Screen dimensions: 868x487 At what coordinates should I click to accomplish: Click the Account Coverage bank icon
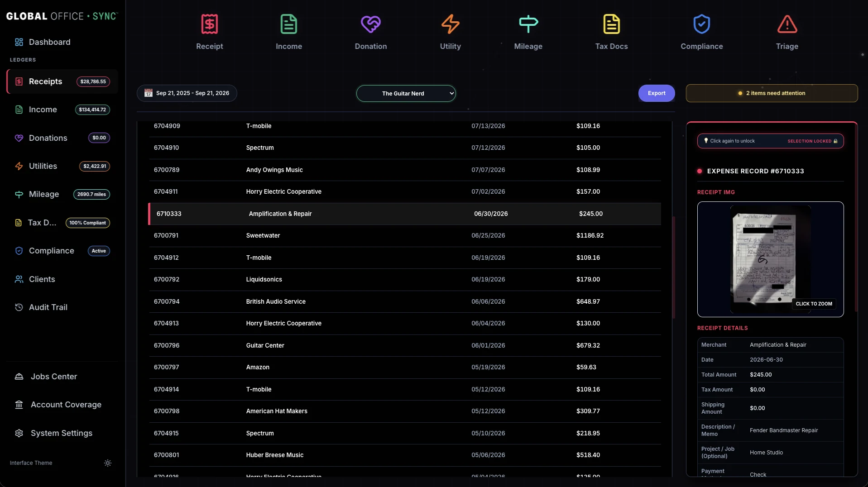(19, 405)
